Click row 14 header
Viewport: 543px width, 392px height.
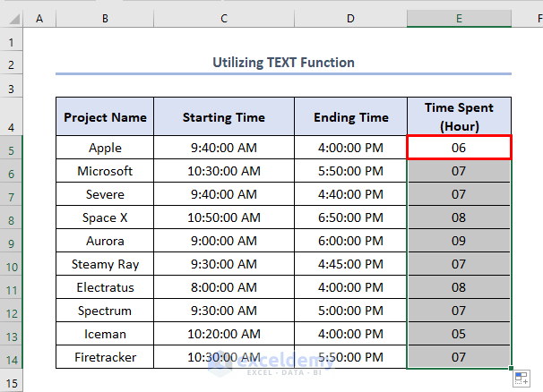click(x=12, y=357)
